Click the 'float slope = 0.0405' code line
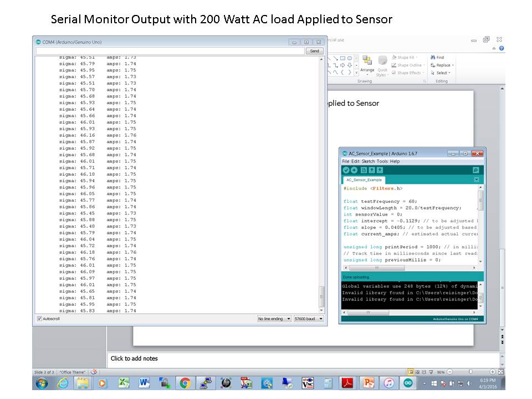The height and width of the screenshot is (399, 532). pyautogui.click(x=410, y=227)
